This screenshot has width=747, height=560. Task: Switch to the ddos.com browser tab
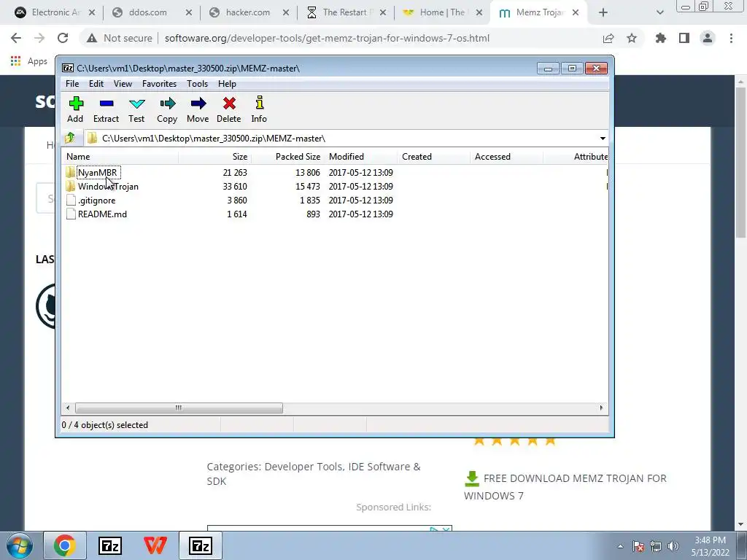pos(151,12)
